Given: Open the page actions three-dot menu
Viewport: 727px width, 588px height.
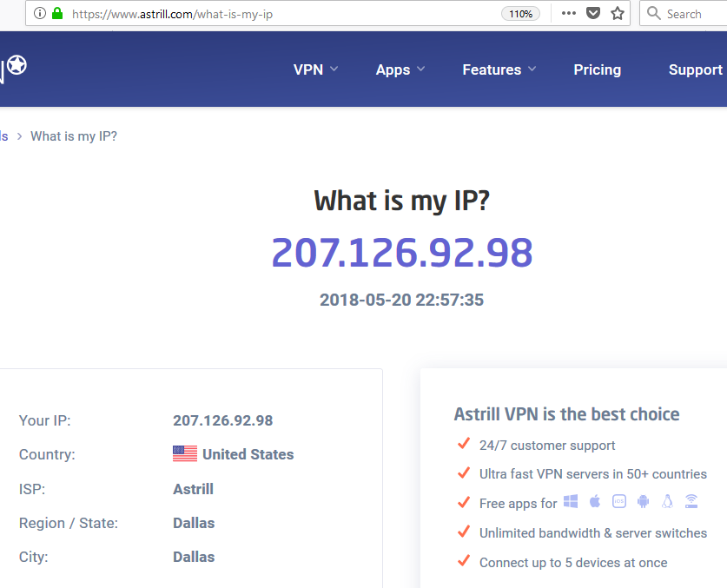Looking at the screenshot, I should click(x=568, y=13).
